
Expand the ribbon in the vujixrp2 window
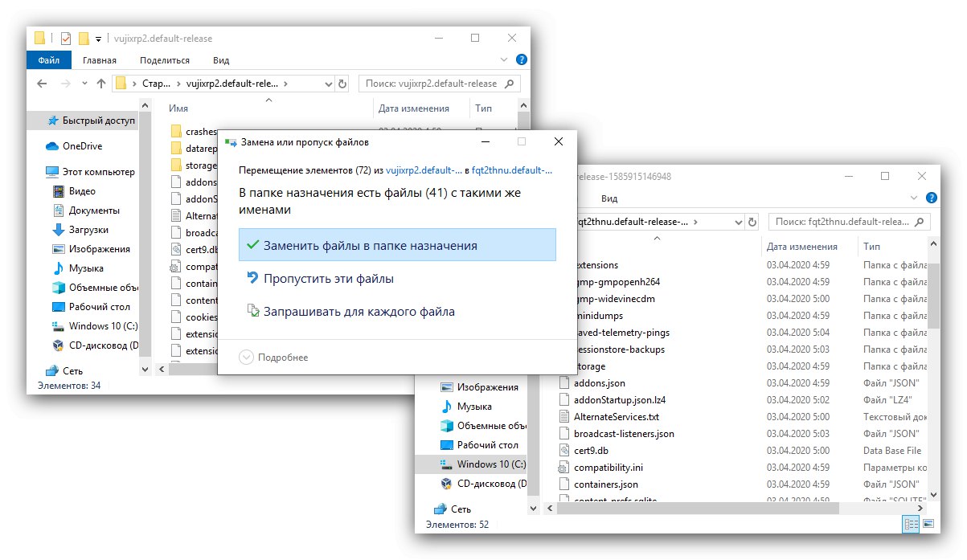(x=504, y=60)
